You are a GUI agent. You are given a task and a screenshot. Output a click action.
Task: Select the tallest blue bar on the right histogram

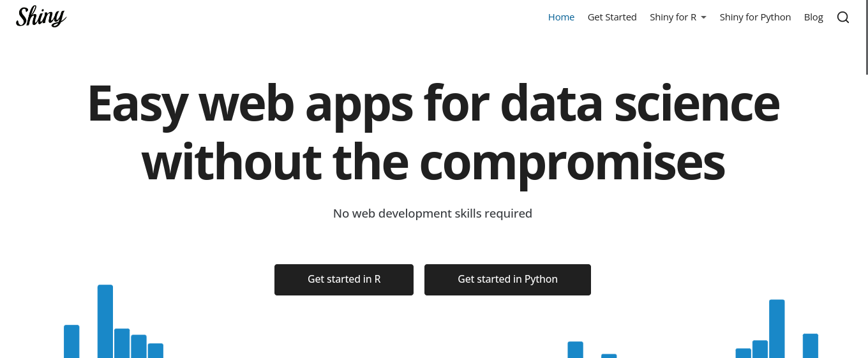[x=777, y=329]
